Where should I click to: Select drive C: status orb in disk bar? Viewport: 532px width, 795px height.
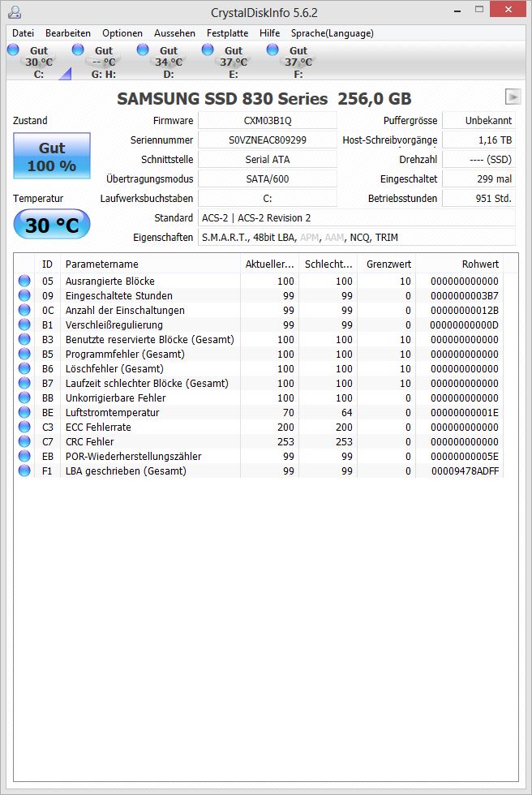tap(13, 49)
